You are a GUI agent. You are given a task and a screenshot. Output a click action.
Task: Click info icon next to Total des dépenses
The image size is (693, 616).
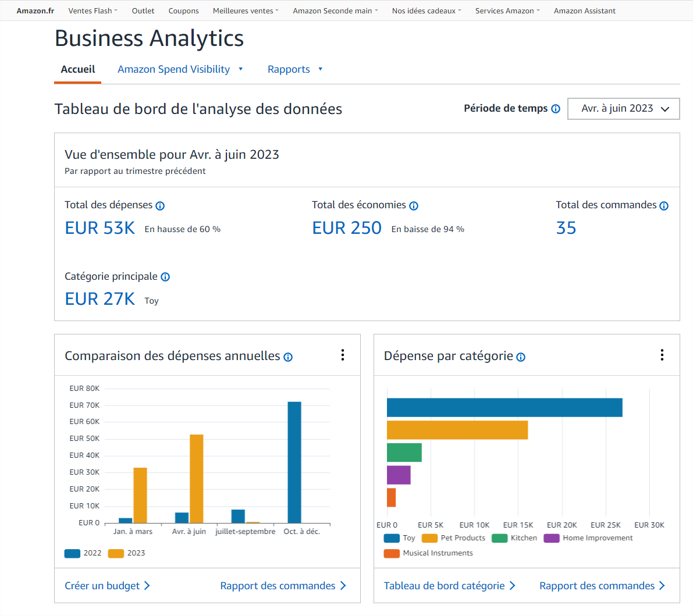click(x=160, y=206)
